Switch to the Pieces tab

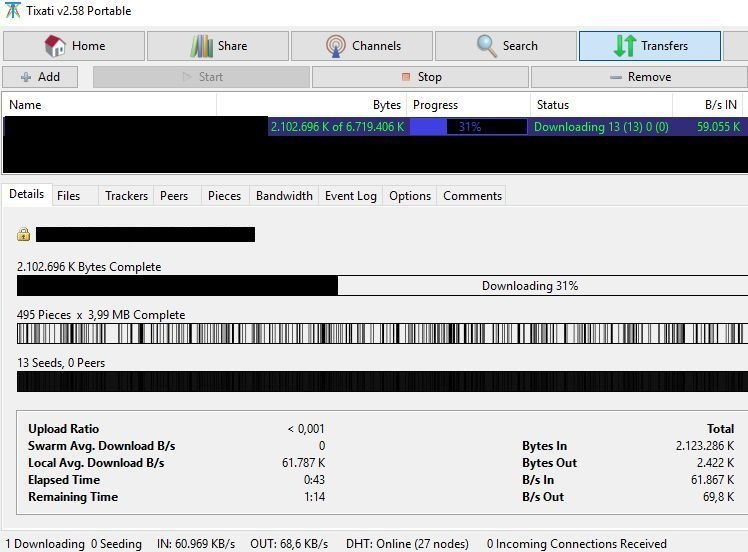coord(224,196)
